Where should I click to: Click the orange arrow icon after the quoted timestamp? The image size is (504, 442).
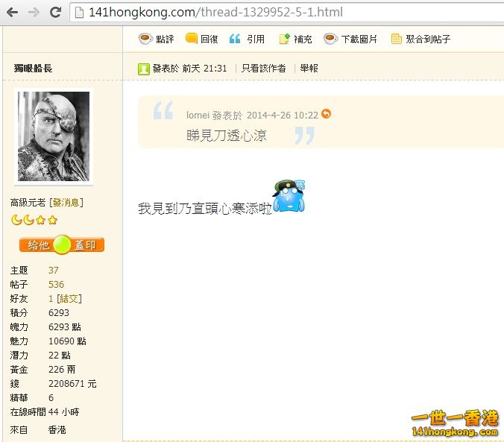click(326, 114)
